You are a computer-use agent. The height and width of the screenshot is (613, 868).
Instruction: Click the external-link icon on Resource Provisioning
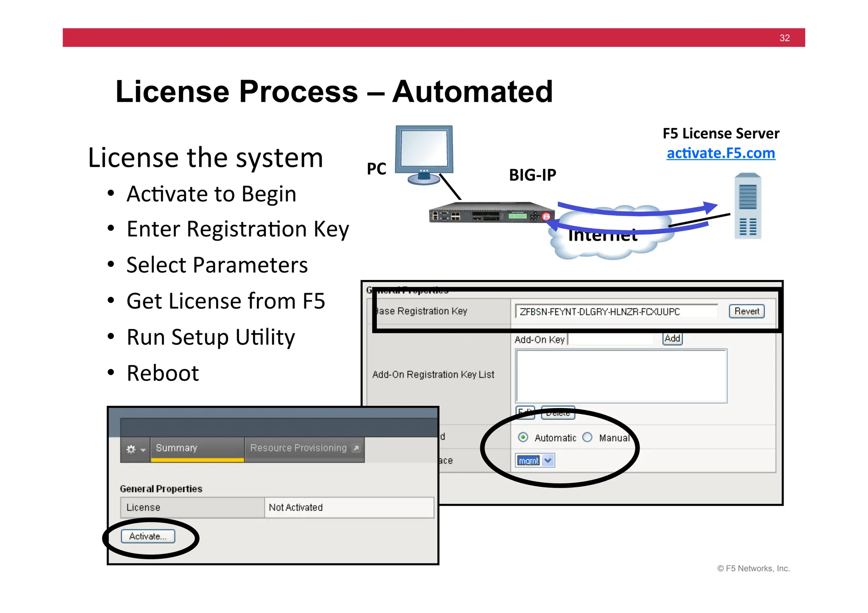tap(356, 448)
